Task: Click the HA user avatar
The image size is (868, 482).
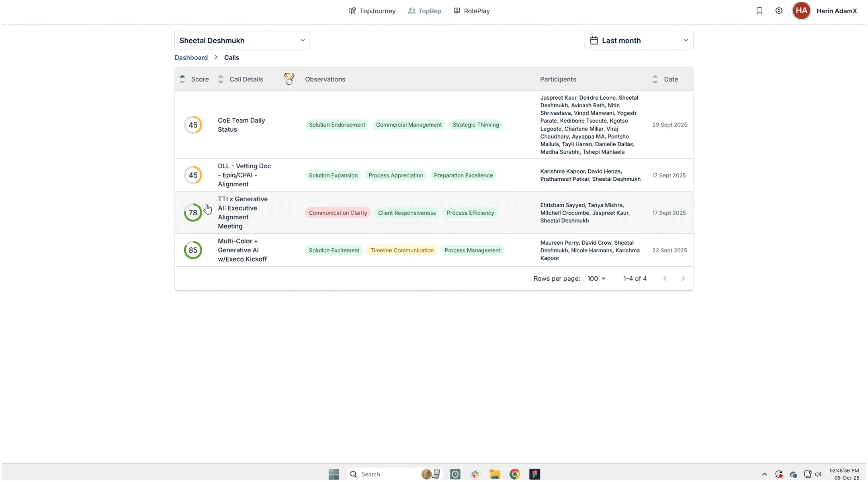Action: 801,11
